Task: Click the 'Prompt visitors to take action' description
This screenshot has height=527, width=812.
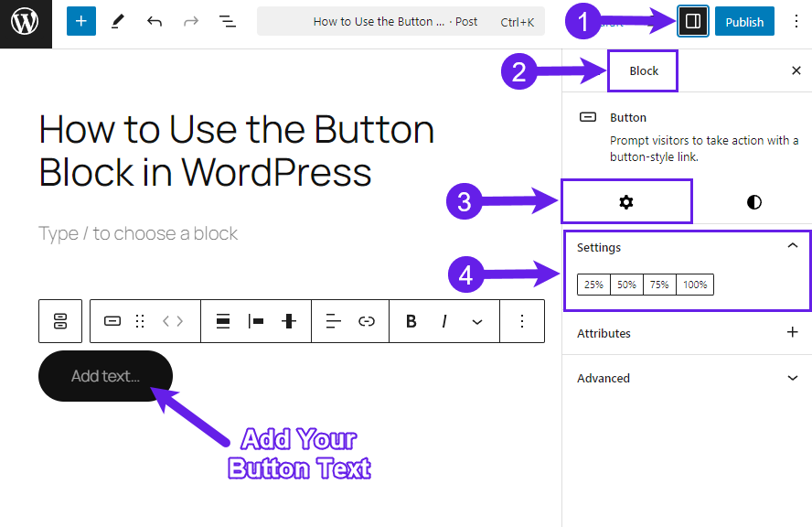Action: point(704,149)
